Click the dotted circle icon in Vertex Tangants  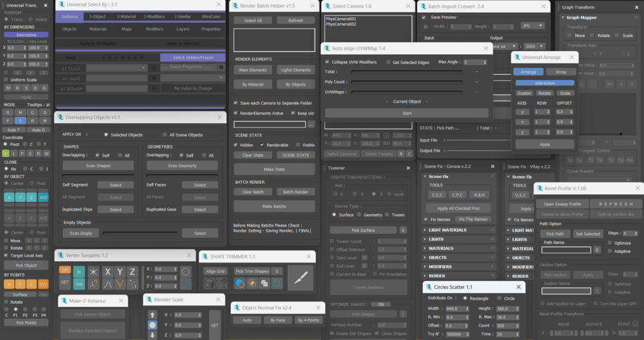point(186,283)
